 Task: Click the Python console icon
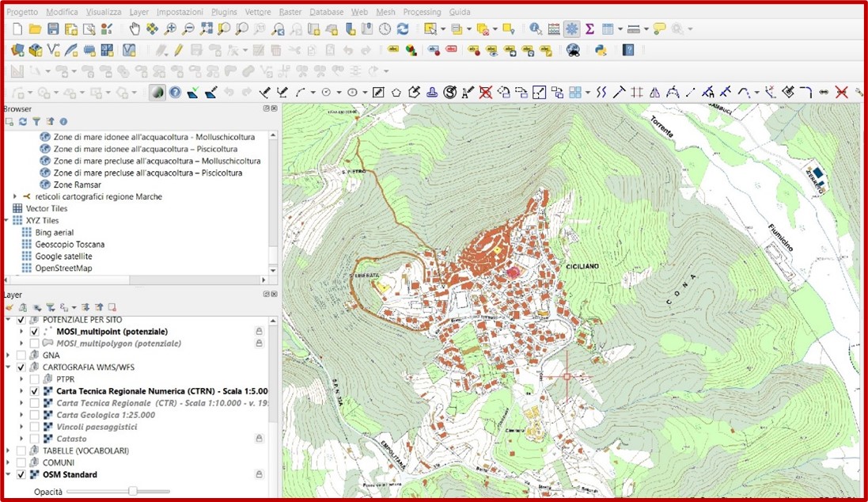[601, 50]
